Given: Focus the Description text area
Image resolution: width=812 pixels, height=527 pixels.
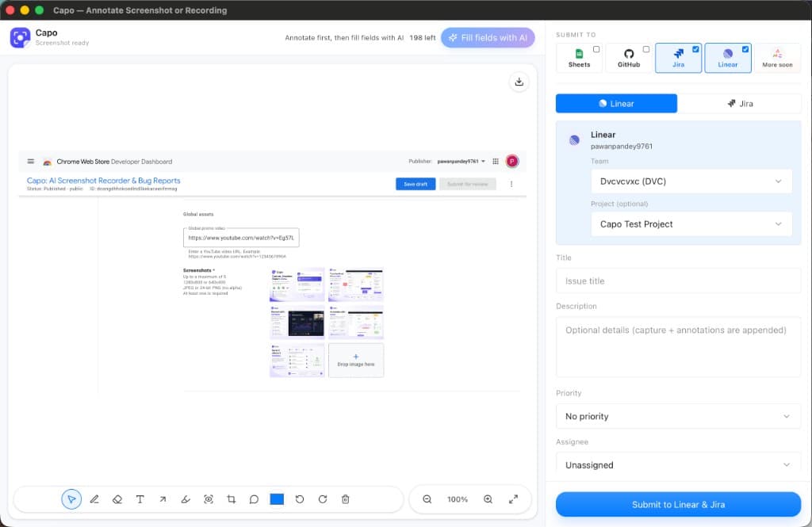Looking at the screenshot, I should tap(679, 347).
